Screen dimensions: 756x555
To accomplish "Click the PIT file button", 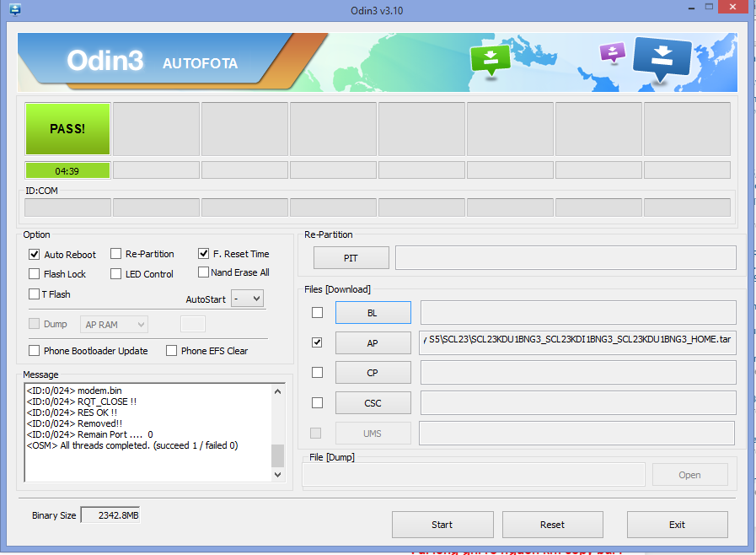I will (x=351, y=258).
